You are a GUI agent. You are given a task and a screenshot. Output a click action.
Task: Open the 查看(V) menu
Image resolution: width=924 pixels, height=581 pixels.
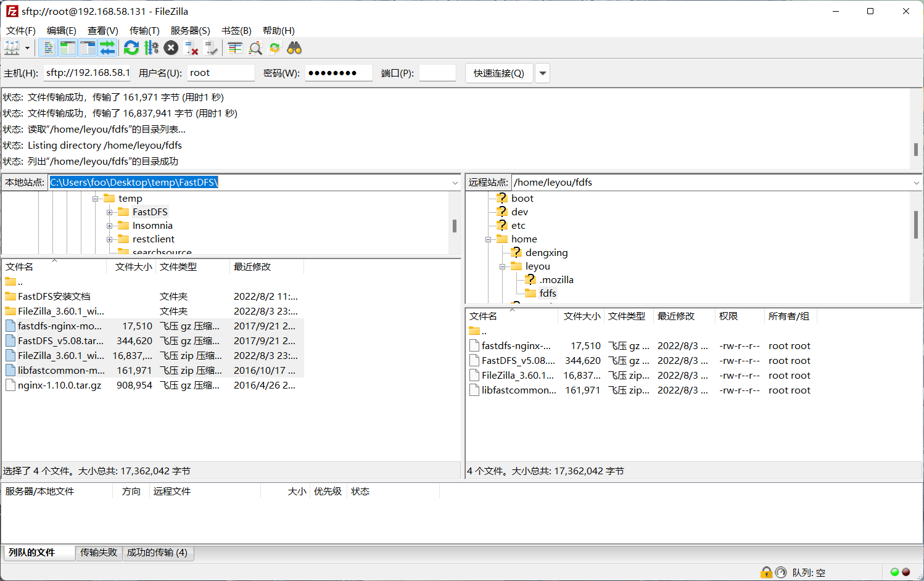tap(103, 30)
